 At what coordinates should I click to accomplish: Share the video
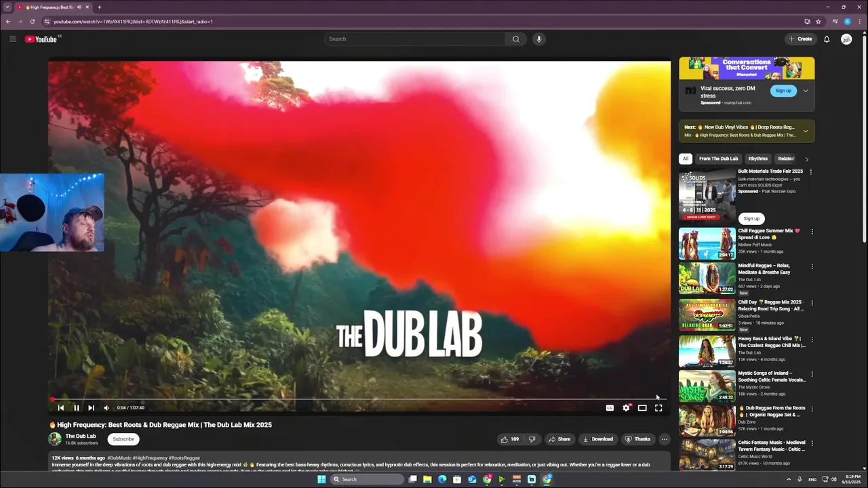click(559, 439)
